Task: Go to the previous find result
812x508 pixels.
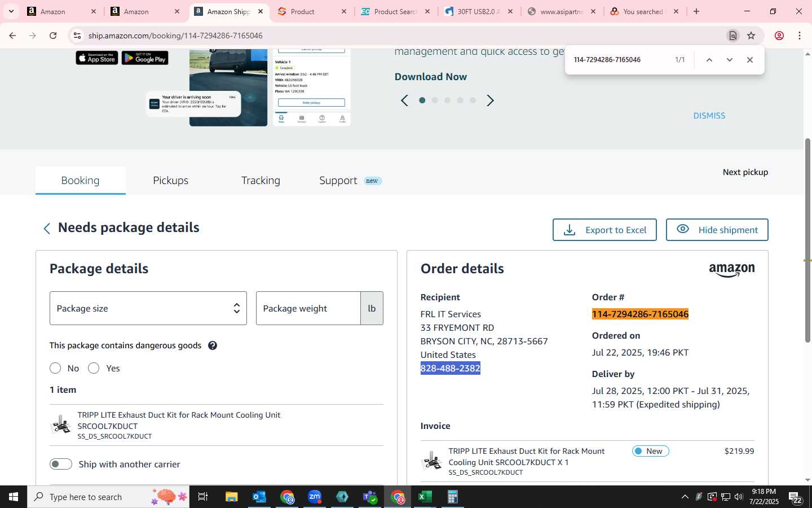Action: click(709, 60)
